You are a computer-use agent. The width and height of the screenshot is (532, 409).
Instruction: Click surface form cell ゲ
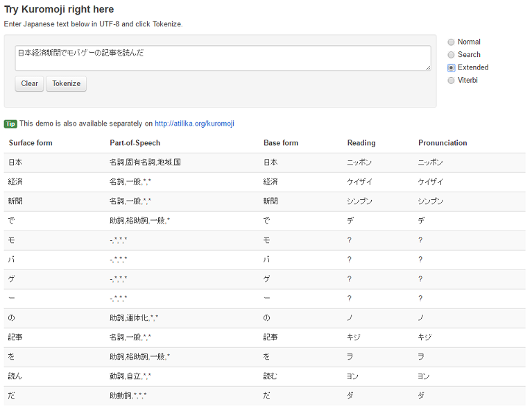[x=12, y=279]
